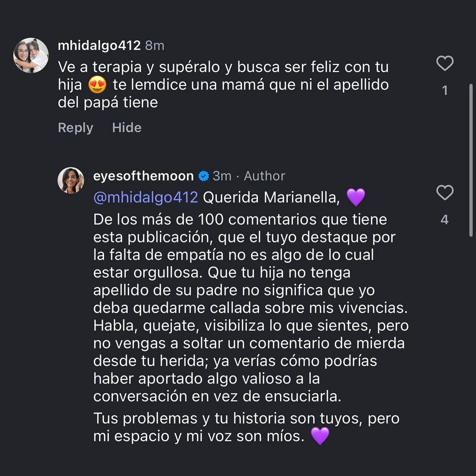Click the '3m' timestamp on the reply

coord(222,176)
